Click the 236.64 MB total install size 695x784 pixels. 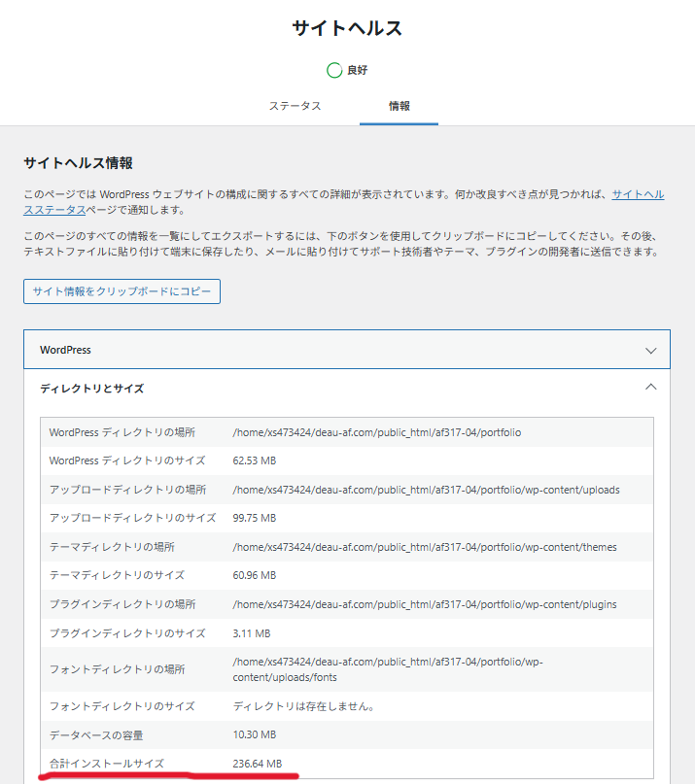pyautogui.click(x=257, y=763)
